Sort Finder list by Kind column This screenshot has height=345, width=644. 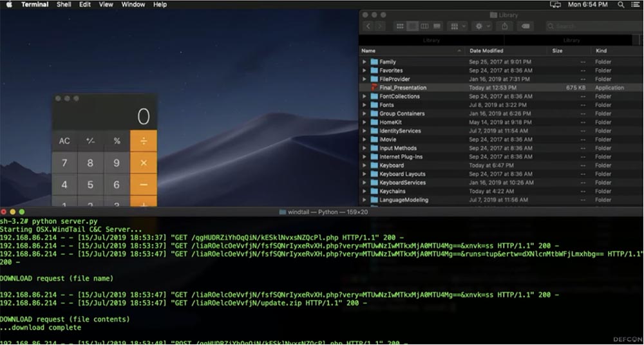click(x=616, y=51)
